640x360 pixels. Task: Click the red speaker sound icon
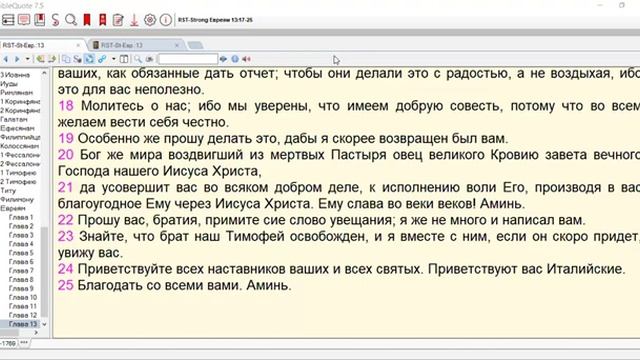tap(247, 59)
